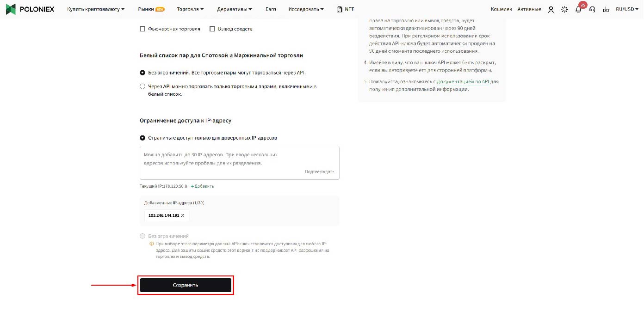The width and height of the screenshot is (644, 324).
Task: Select the trusted IP addresses radio option
Action: tap(142, 138)
